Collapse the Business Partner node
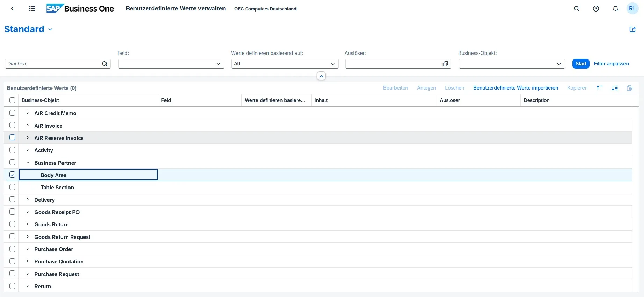This screenshot has width=644, height=297. click(x=28, y=163)
